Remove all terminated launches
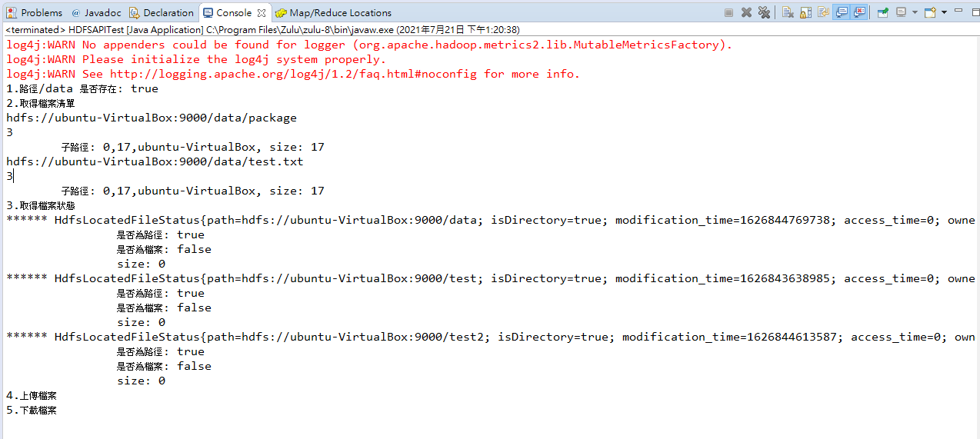The image size is (980, 439). (764, 12)
